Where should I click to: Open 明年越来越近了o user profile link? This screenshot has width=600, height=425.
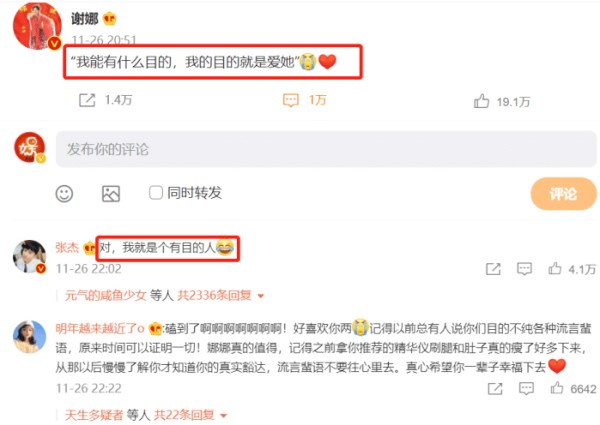tap(100, 328)
